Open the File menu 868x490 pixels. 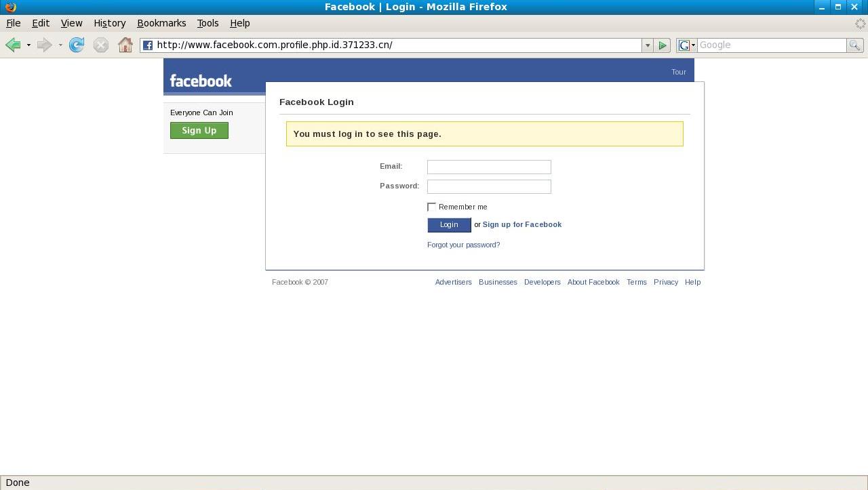14,23
